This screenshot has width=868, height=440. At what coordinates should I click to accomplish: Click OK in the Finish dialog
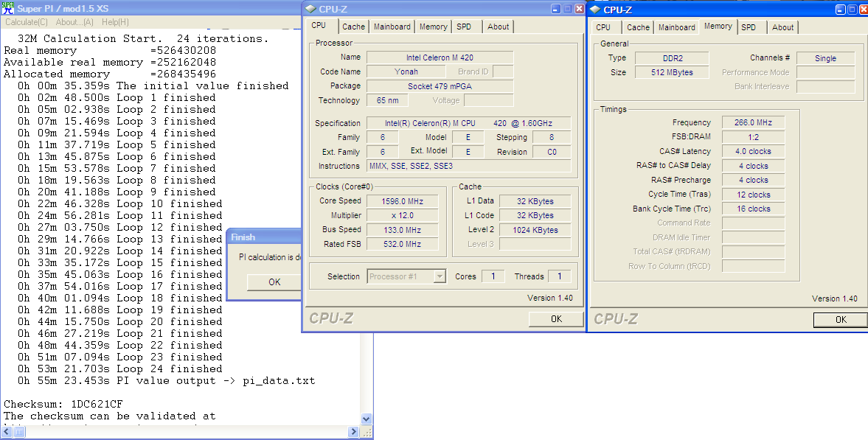[x=274, y=282]
